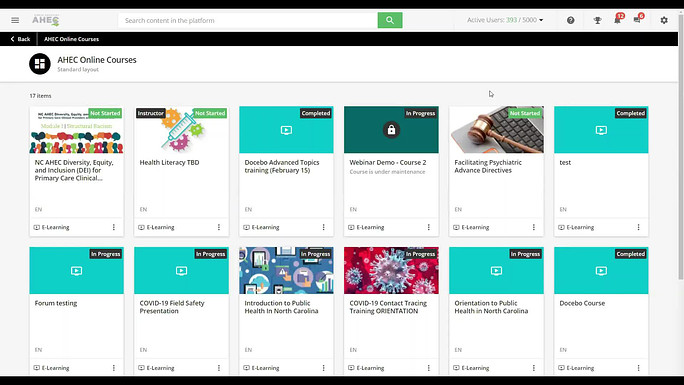Screen dimensions: 684x385
Task: Open the notifications bell icon
Action: click(617, 20)
